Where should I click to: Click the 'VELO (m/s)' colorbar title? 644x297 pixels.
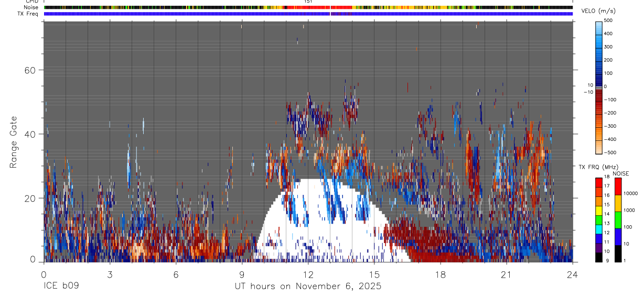pos(599,12)
